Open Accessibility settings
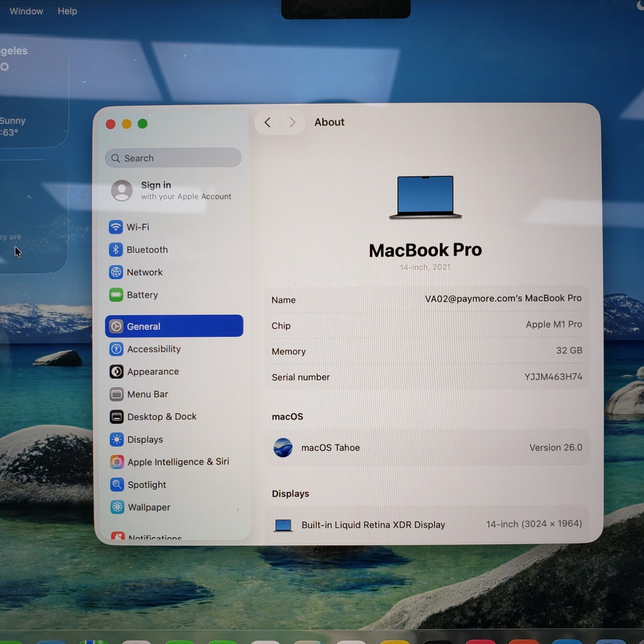This screenshot has width=644, height=644. pyautogui.click(x=153, y=349)
